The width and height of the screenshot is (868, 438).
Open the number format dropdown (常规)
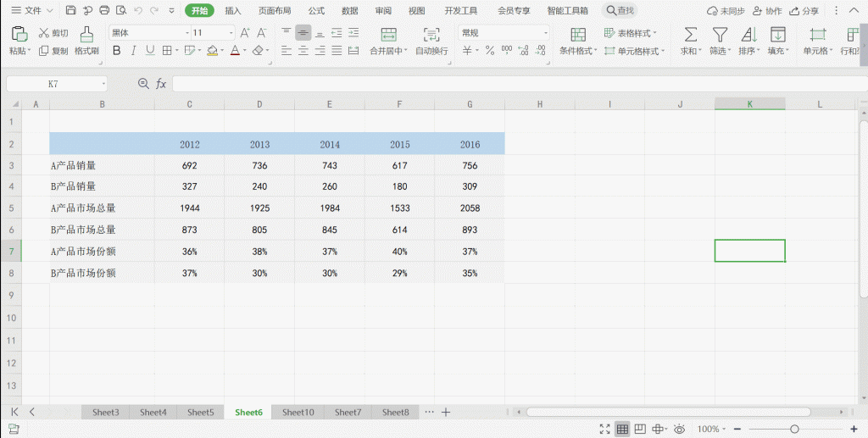[545, 33]
